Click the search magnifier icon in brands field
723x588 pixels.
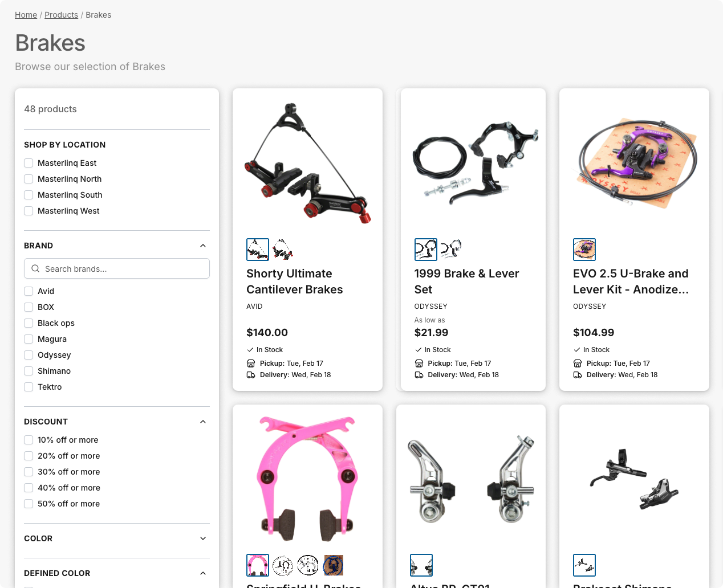35,268
